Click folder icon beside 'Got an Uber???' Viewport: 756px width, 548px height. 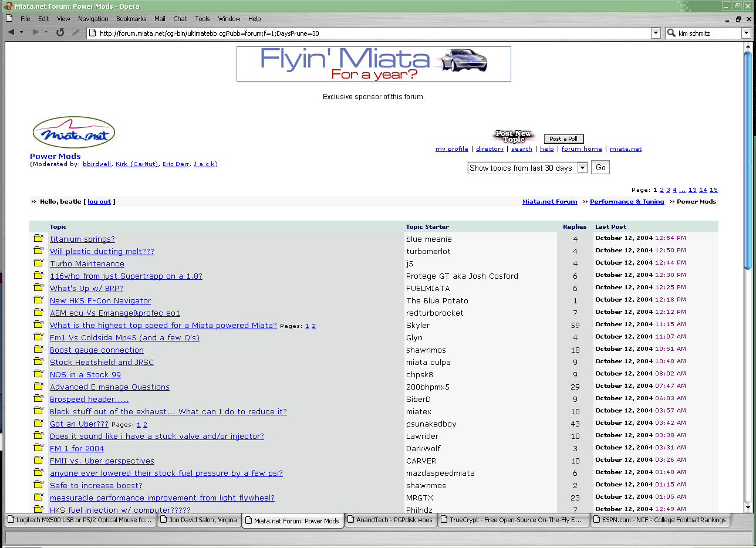[39, 423]
